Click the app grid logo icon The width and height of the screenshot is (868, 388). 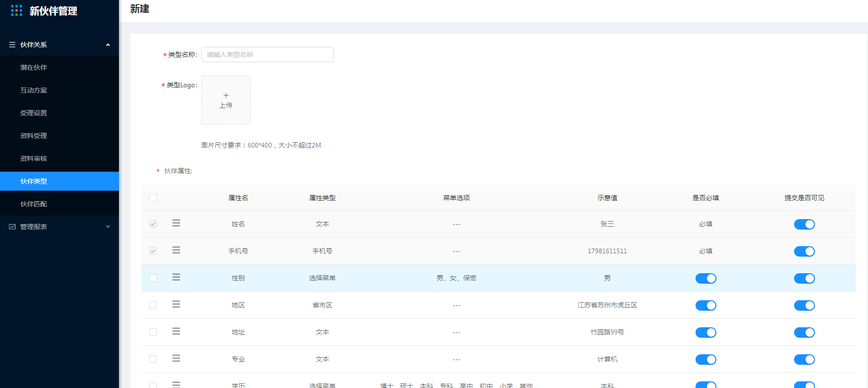click(x=17, y=11)
